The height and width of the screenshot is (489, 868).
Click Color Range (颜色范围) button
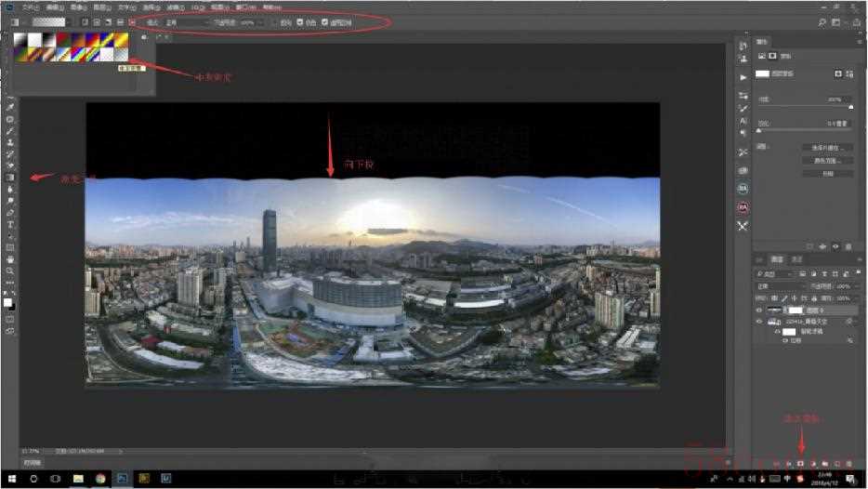tap(827, 161)
